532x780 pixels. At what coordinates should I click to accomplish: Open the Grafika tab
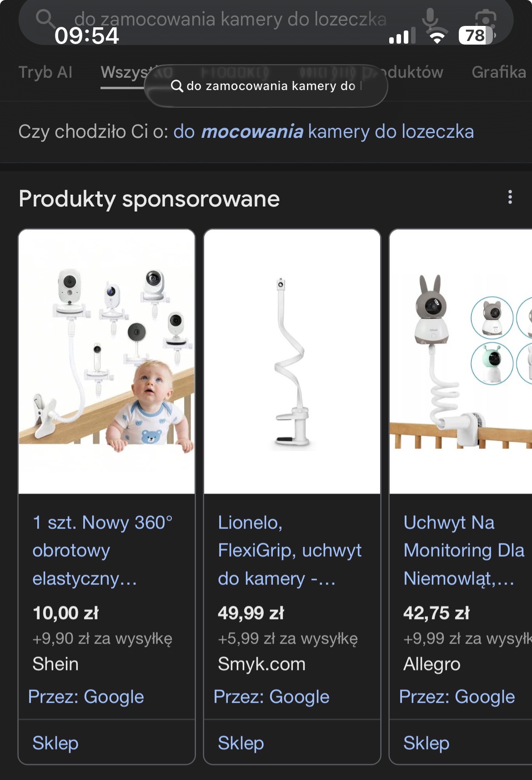[498, 72]
